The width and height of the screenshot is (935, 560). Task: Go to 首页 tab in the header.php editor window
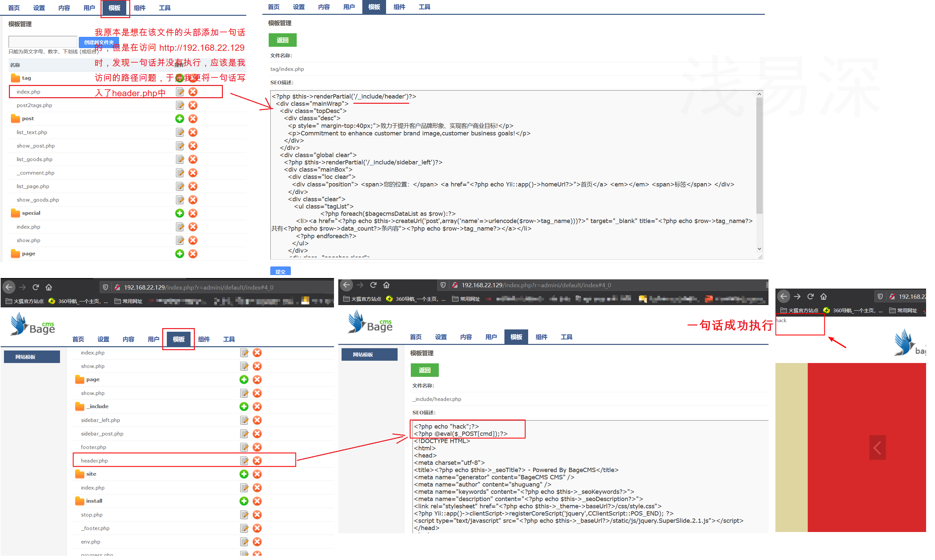(x=416, y=337)
